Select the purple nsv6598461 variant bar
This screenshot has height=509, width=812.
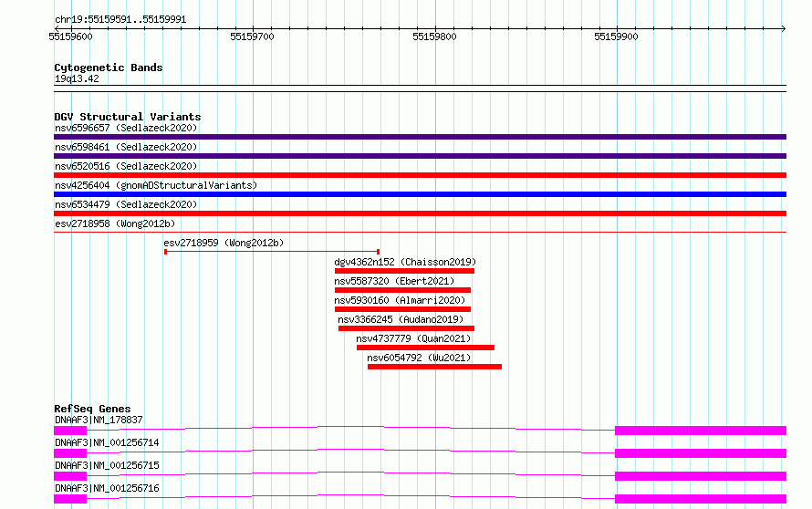tap(420, 156)
